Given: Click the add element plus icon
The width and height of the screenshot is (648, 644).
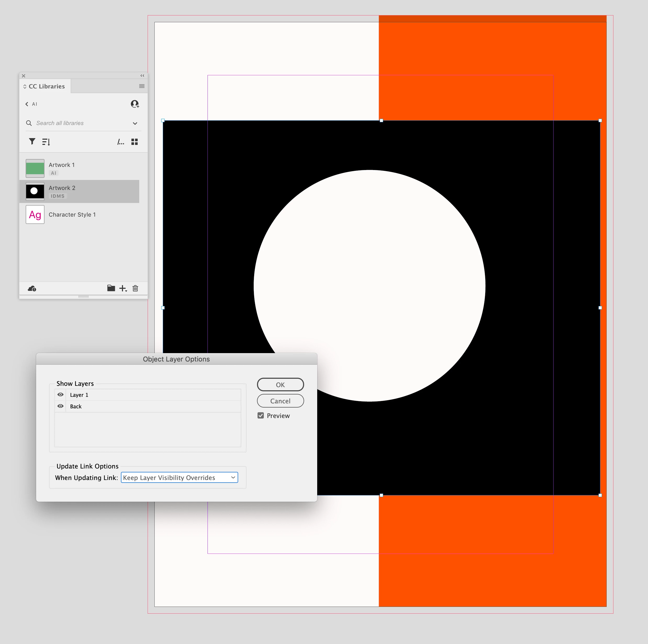Looking at the screenshot, I should pos(123,288).
